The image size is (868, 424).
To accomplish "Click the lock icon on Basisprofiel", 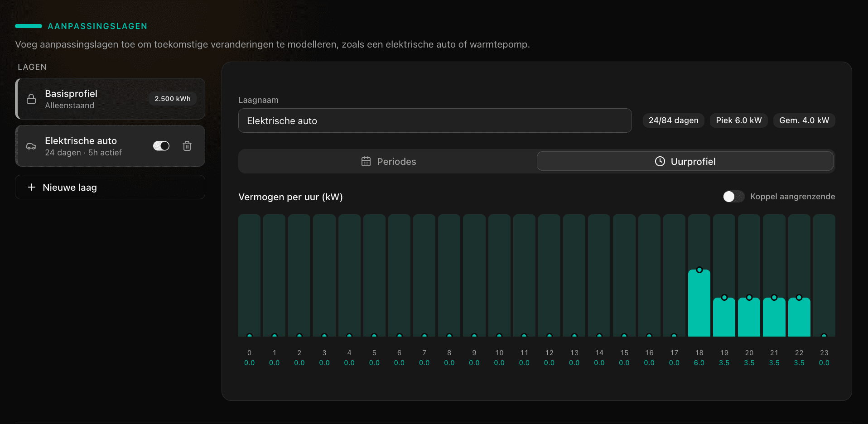I will 31,98.
